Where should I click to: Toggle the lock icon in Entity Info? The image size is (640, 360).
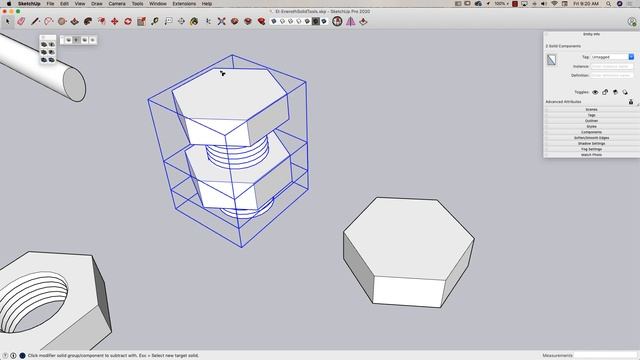click(x=605, y=92)
